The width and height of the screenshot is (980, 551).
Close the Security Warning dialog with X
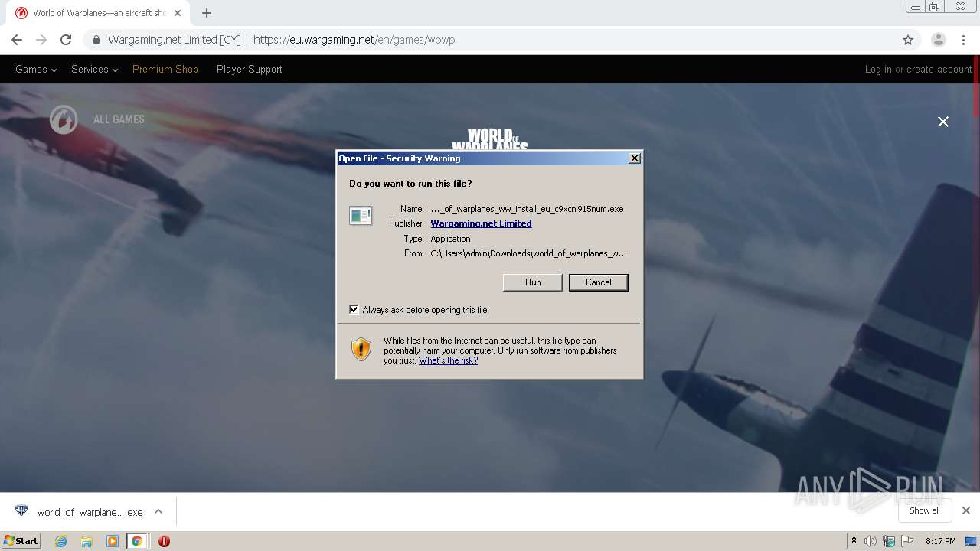click(x=634, y=158)
